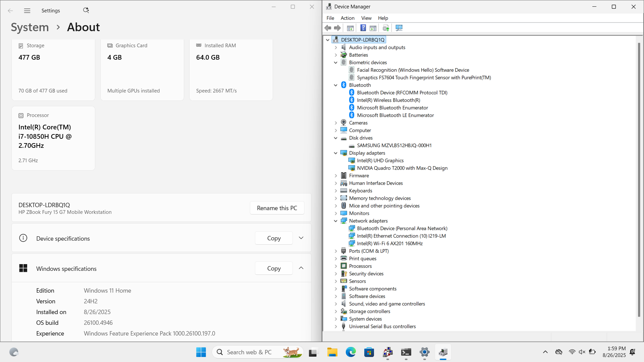Open the Help menu in Device Manager
The height and width of the screenshot is (362, 644).
pyautogui.click(x=383, y=18)
